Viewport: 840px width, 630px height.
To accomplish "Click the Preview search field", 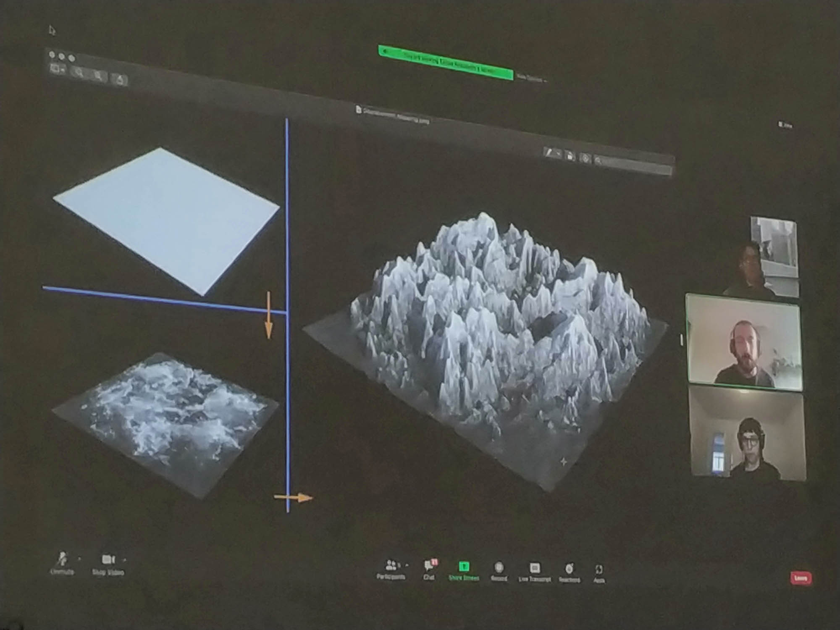I will [634, 164].
